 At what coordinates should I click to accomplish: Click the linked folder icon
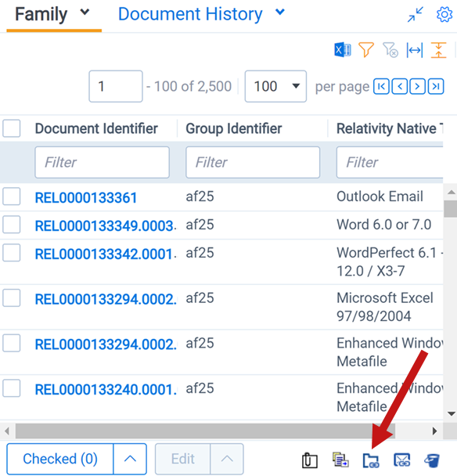(x=371, y=460)
